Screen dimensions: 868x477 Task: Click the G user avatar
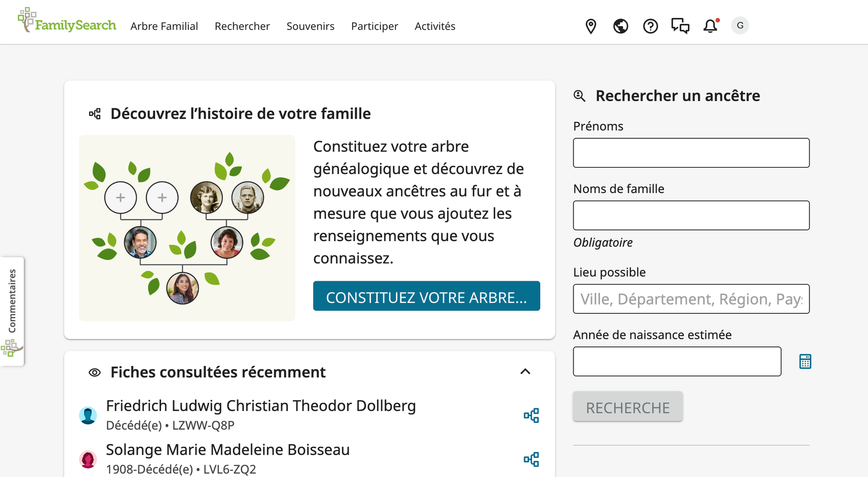pos(740,25)
